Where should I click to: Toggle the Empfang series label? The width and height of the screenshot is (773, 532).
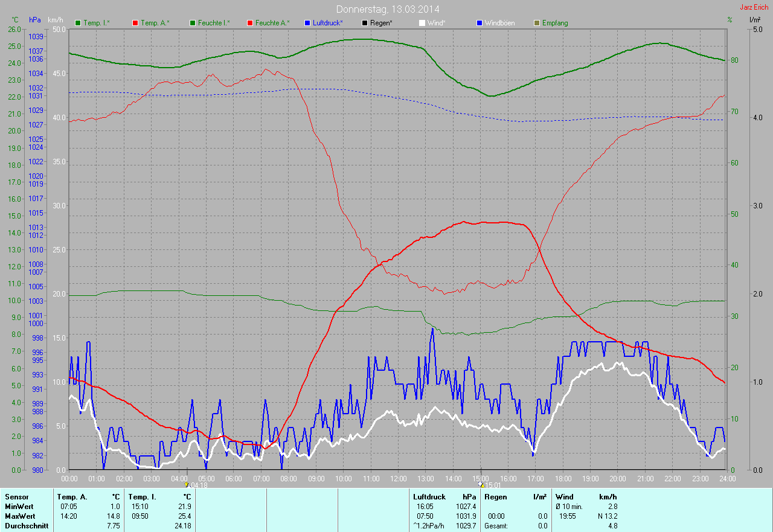555,23
